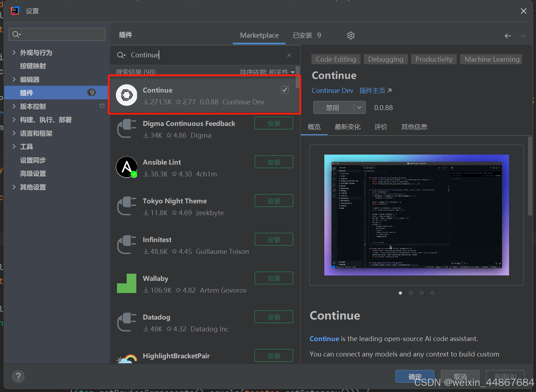Click the Wallaby green plugin icon
Viewport: 536px width, 392px height.
pyautogui.click(x=127, y=283)
